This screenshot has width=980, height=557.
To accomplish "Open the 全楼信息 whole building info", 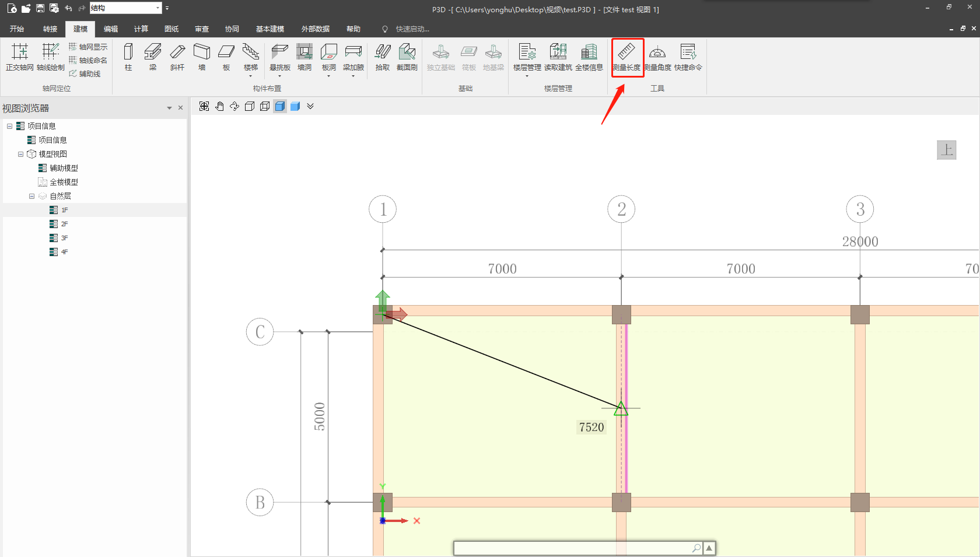I will pyautogui.click(x=589, y=57).
